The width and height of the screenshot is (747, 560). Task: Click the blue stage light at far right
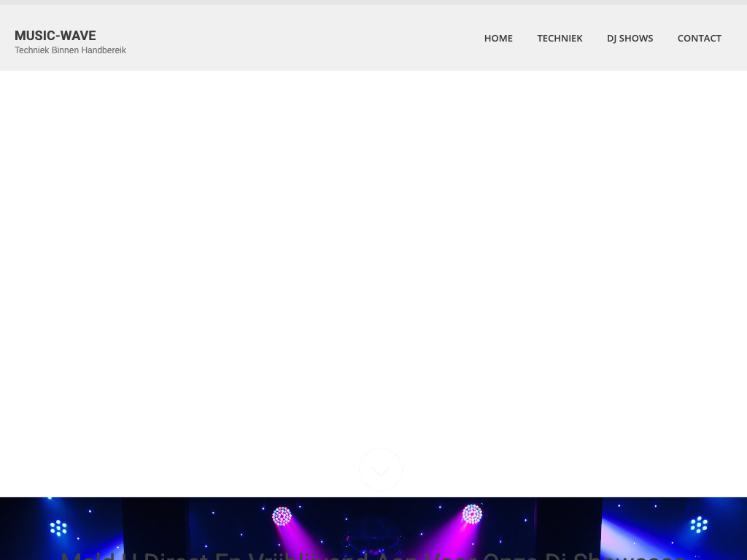point(699,524)
